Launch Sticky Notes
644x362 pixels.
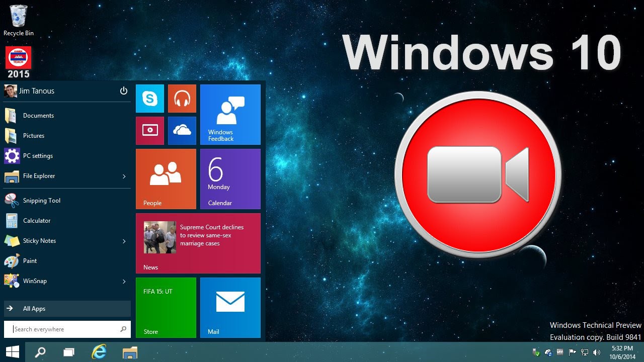coord(67,241)
